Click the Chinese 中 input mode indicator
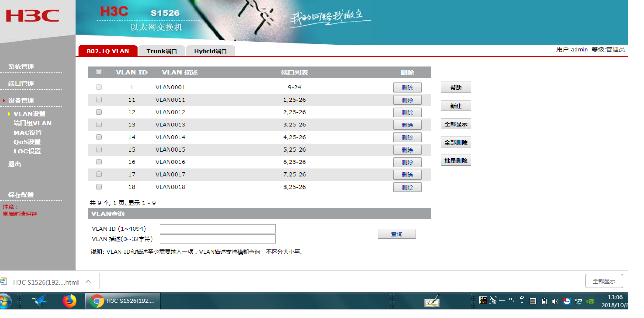Image resolution: width=644 pixels, height=318 pixels. click(x=502, y=300)
